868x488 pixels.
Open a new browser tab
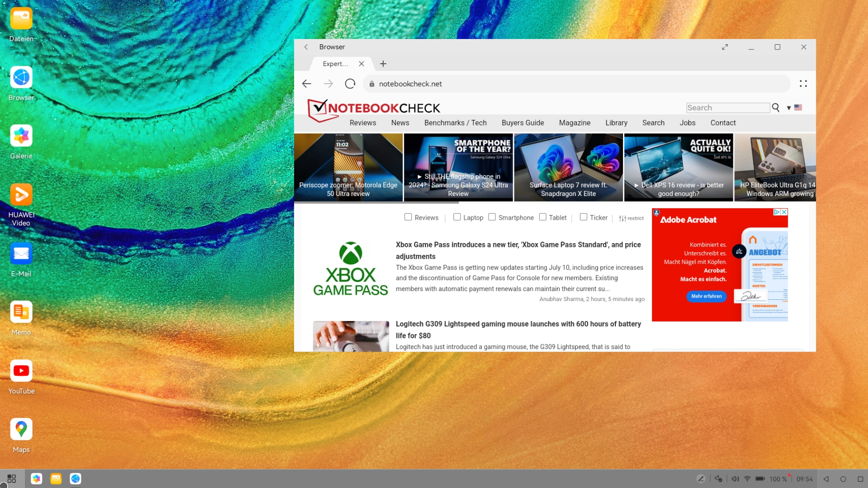tap(383, 64)
